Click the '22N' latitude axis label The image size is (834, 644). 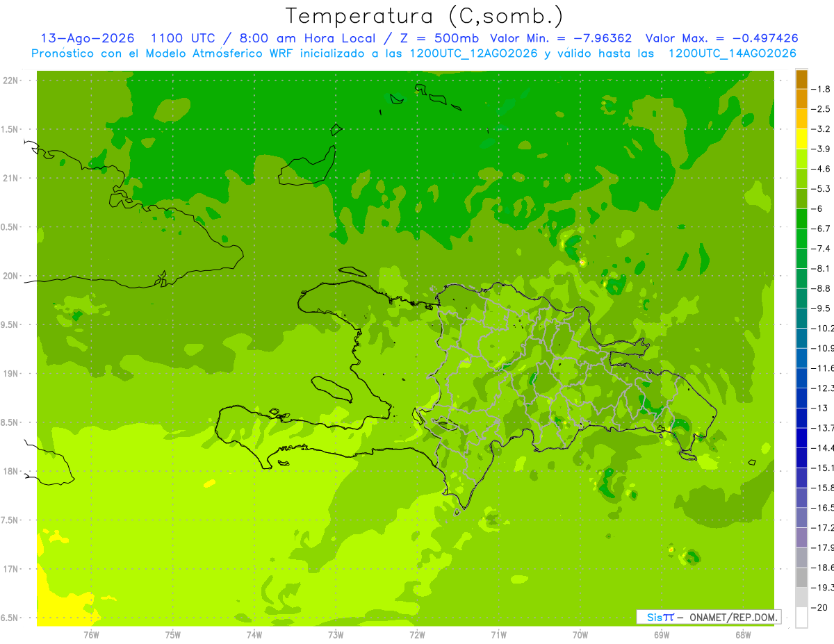coord(10,81)
